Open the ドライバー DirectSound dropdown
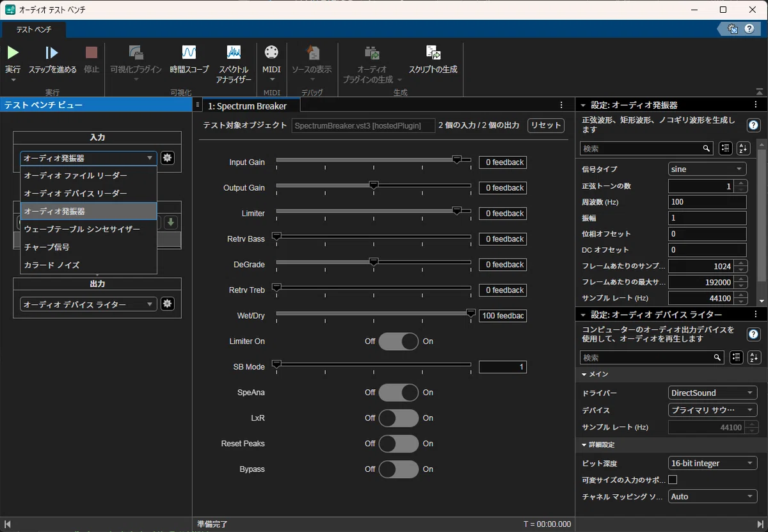 (712, 392)
